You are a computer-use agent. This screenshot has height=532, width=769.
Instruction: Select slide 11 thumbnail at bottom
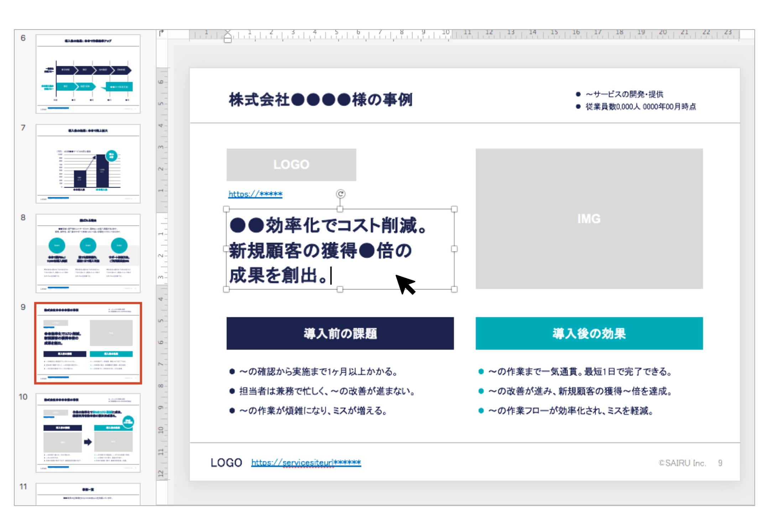(88, 494)
